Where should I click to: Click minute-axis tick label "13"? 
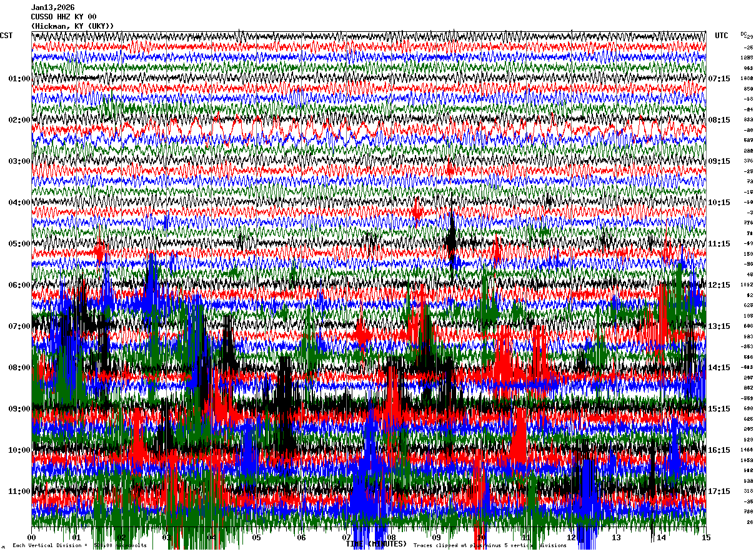(x=616, y=537)
